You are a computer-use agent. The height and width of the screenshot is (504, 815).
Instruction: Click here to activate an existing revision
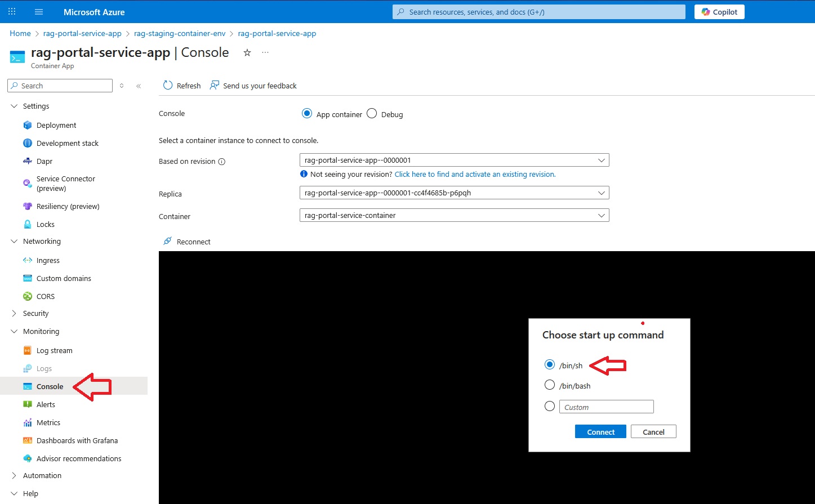tap(474, 174)
